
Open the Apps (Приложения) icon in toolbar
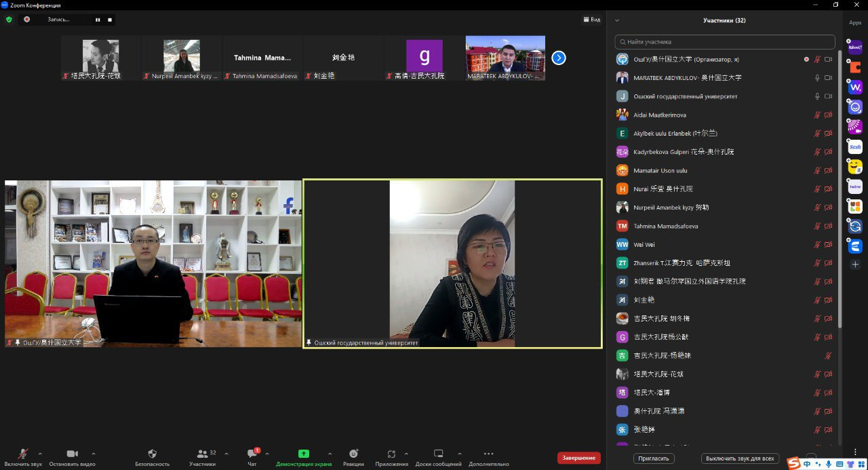tap(391, 454)
